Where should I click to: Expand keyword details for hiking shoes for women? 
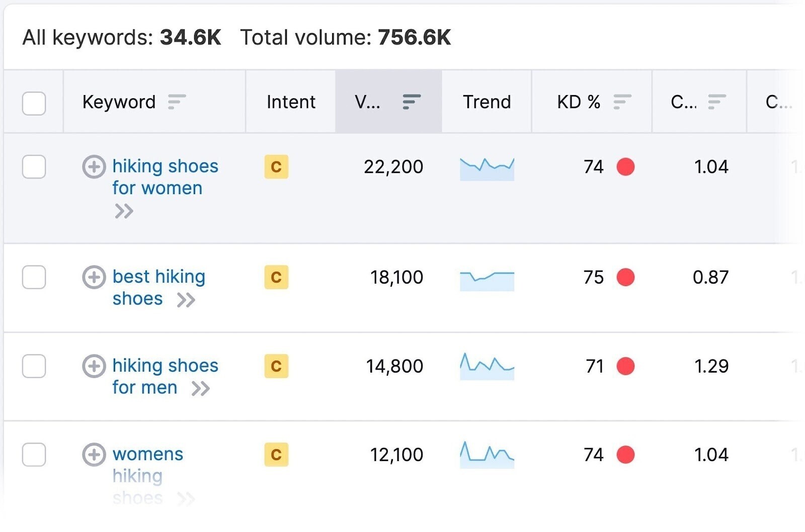click(94, 167)
